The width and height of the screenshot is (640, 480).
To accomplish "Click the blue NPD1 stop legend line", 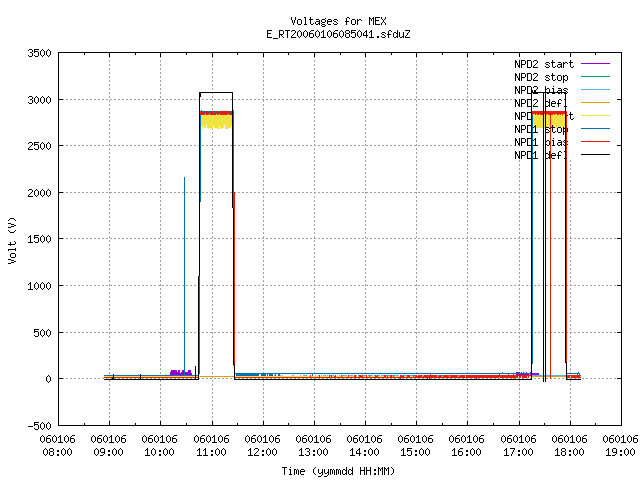I will click(x=595, y=129).
